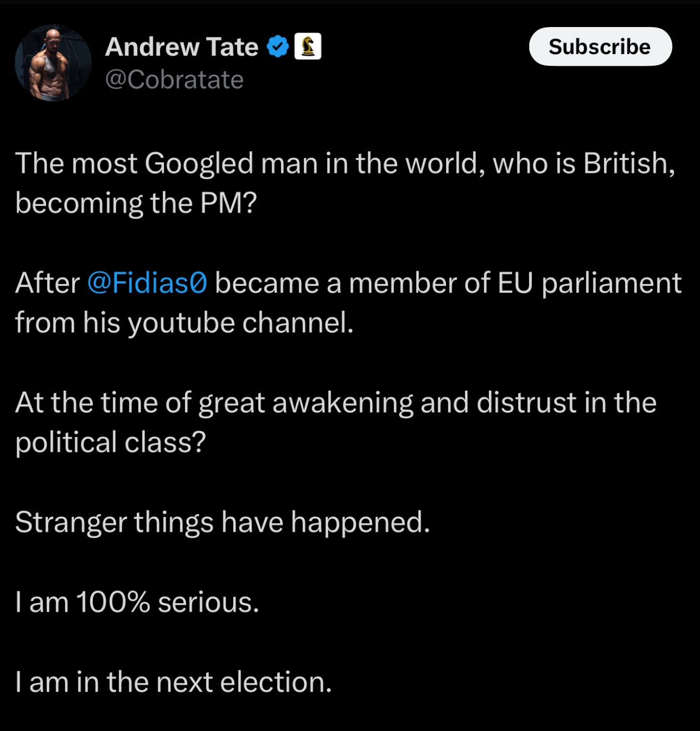Open the @Cobratate handle link
The image size is (700, 731).
coord(174,80)
